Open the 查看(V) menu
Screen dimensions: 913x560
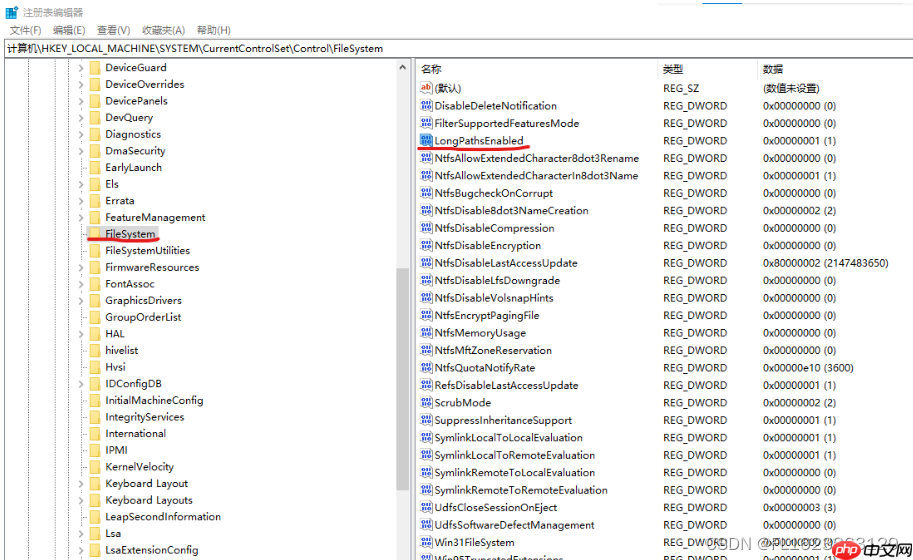click(x=113, y=30)
